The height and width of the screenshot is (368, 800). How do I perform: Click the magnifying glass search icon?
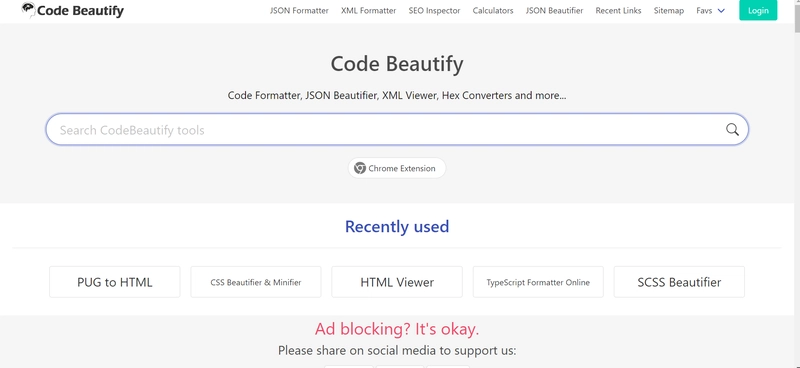[x=732, y=130]
